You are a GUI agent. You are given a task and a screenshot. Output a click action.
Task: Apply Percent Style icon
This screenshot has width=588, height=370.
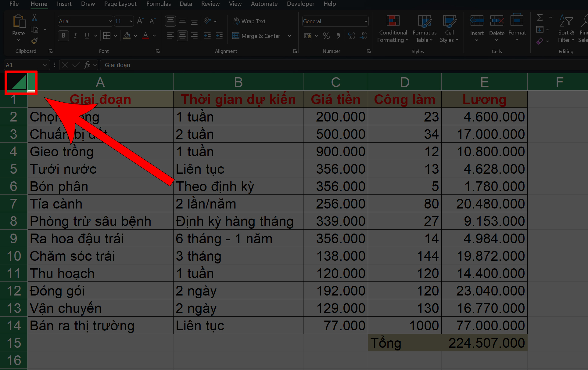tap(326, 36)
